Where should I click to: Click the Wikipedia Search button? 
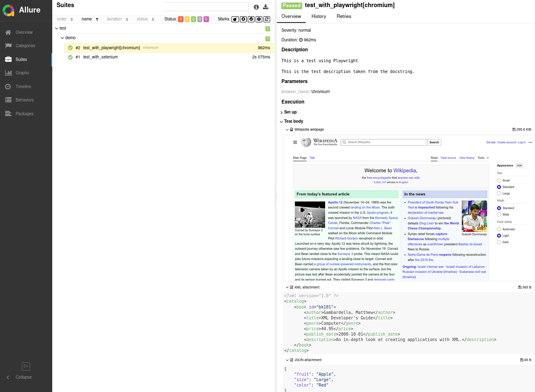click(x=434, y=142)
